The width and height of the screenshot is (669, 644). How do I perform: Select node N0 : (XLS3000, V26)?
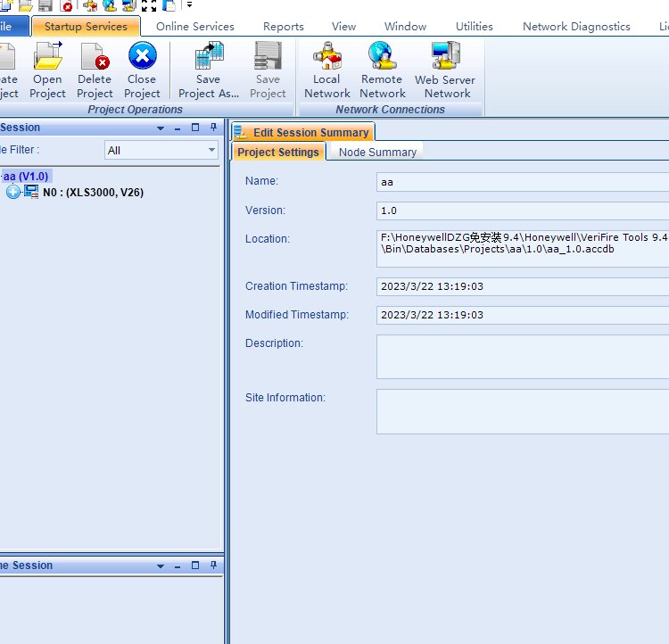click(x=93, y=192)
